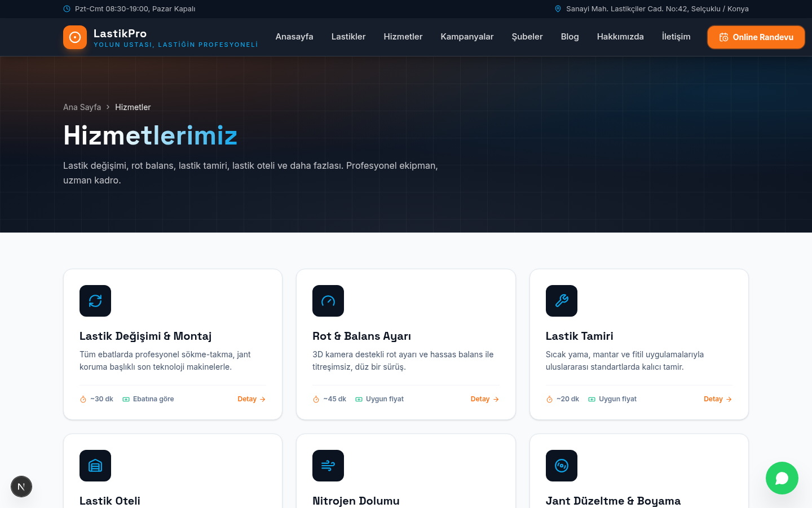Viewport: 812px width, 508px height.
Task: Open the Kampanyalar menu item
Action: coord(467,37)
